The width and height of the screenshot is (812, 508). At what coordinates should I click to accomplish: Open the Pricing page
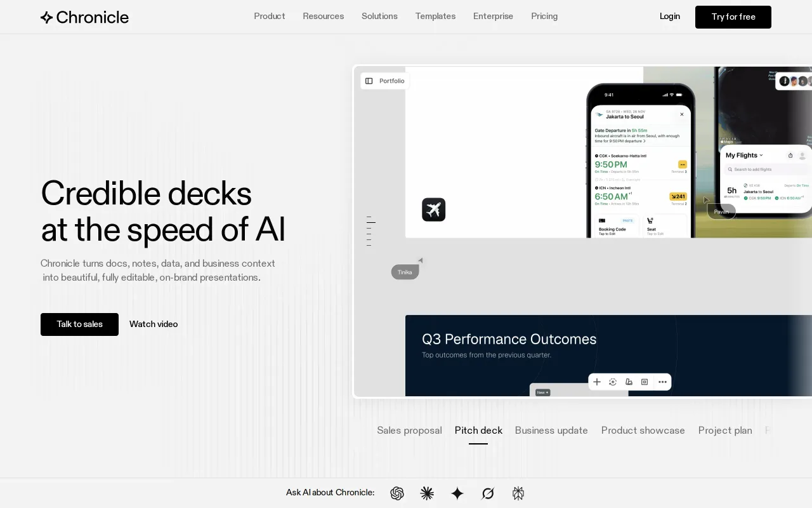point(544,17)
